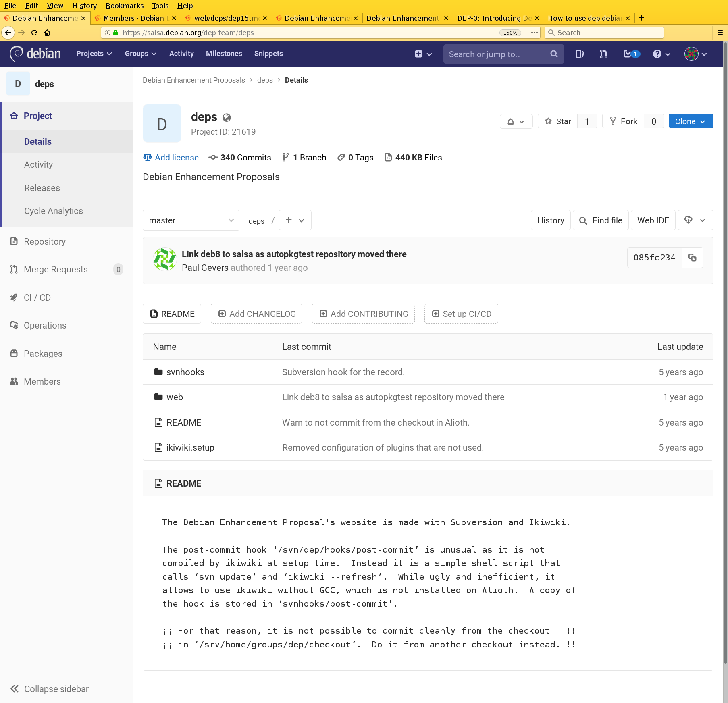
Task: Click Activity in top navbar
Action: pyautogui.click(x=181, y=54)
